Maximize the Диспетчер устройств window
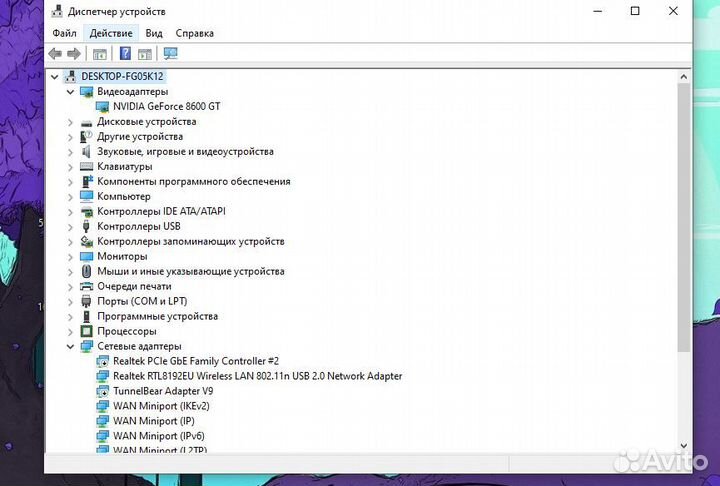 [x=635, y=11]
